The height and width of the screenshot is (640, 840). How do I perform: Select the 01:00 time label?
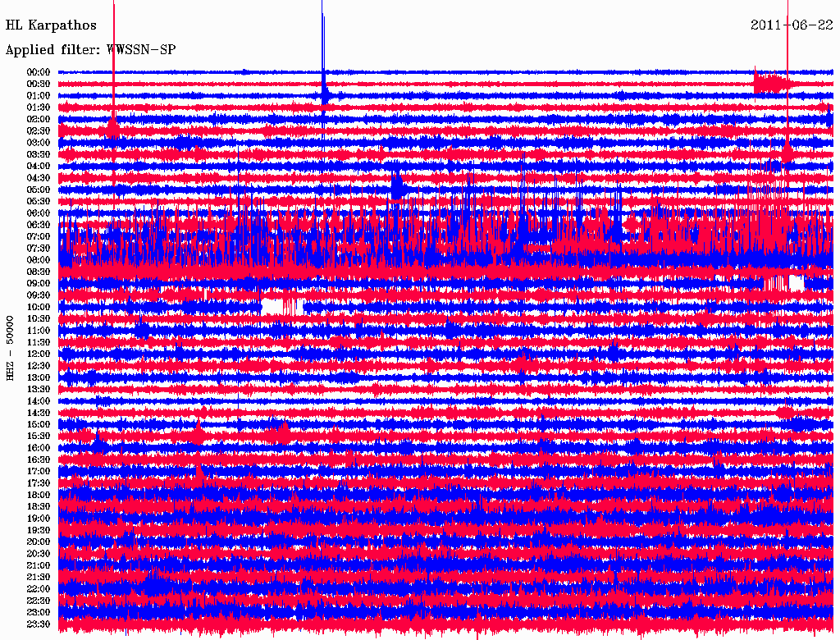(39, 95)
